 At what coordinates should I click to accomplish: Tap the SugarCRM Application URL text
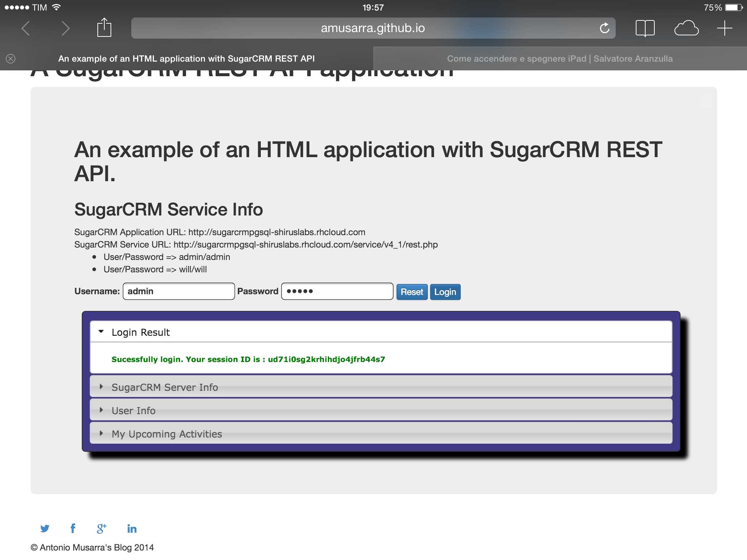(x=220, y=232)
